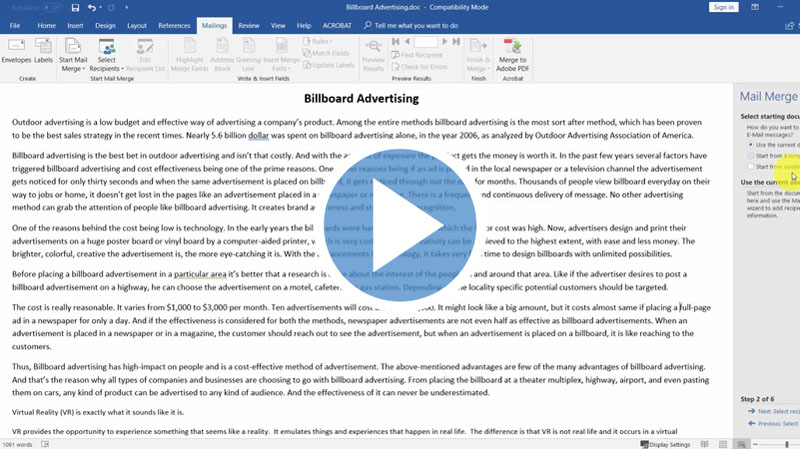
Task: Open the References tab
Action: point(174,24)
